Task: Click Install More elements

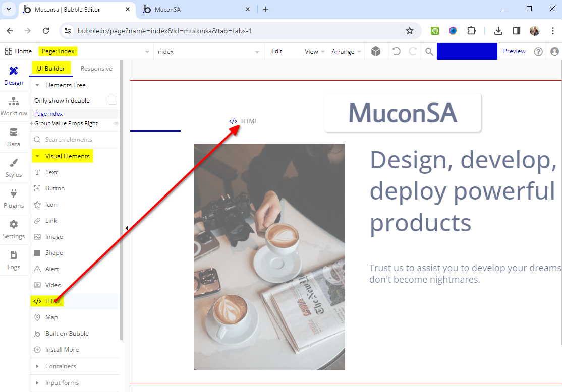Action: coord(62,350)
